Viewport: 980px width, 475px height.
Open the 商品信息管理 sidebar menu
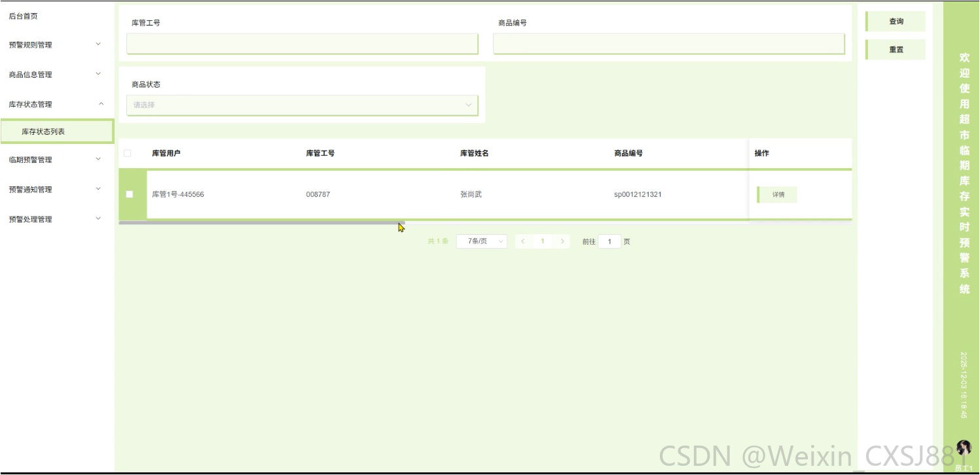[x=57, y=75]
